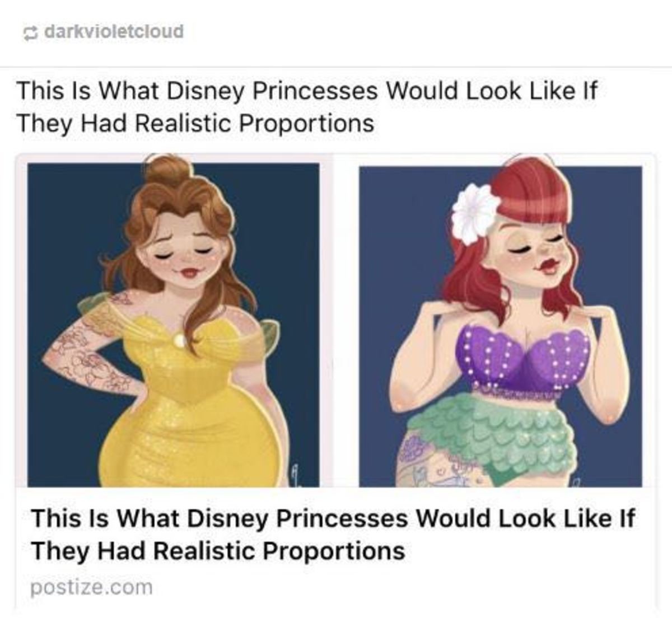Open the post headline about Disney Princesses
The image size is (672, 623).
[x=307, y=107]
